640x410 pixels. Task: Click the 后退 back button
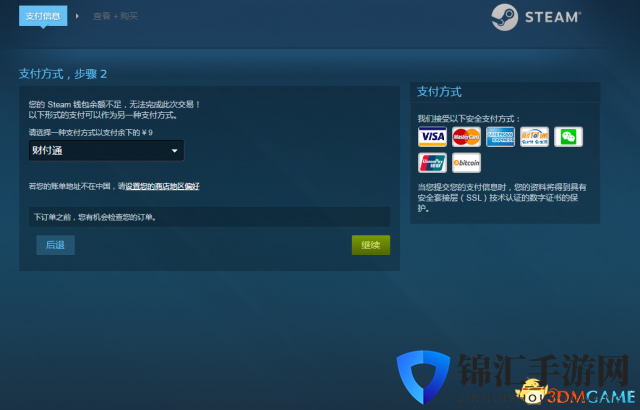coord(56,245)
